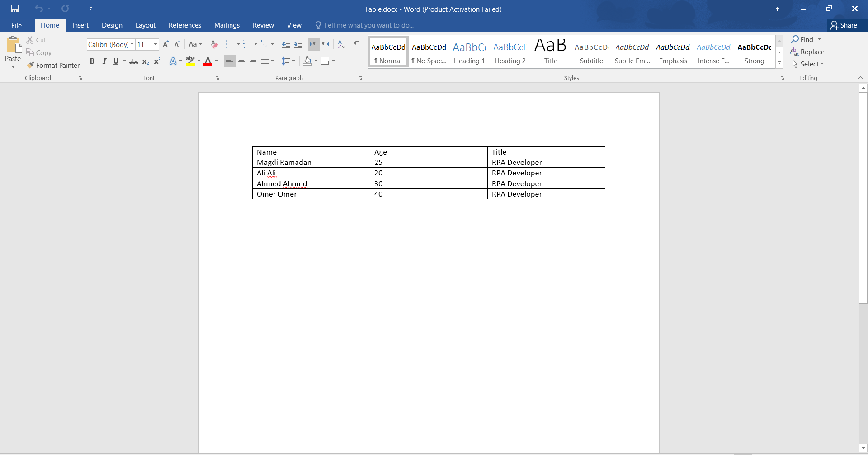868x455 pixels.
Task: Toggle Show/Hide paragraph marks
Action: click(357, 44)
